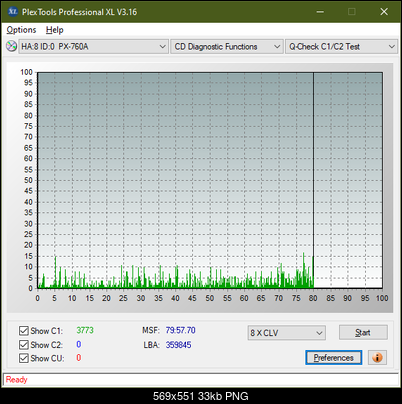Click the MSF value 79:57.70
This screenshot has height=404, width=402.
[x=181, y=330]
